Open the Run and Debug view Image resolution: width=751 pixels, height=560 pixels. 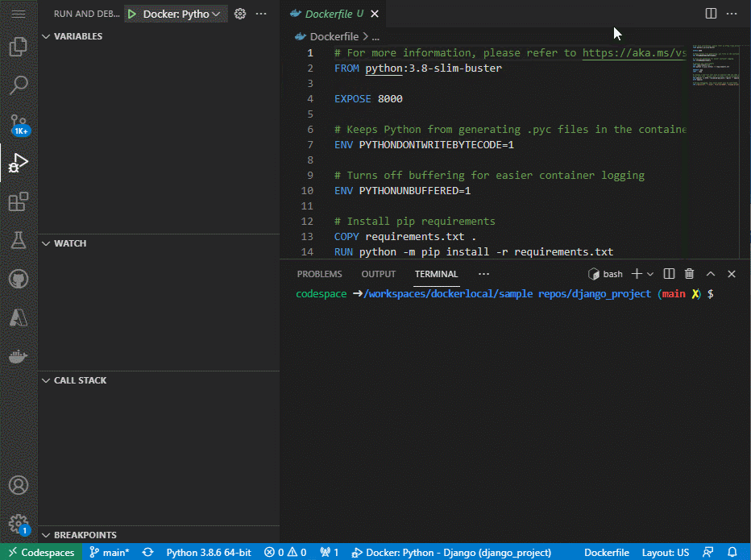[x=19, y=163]
